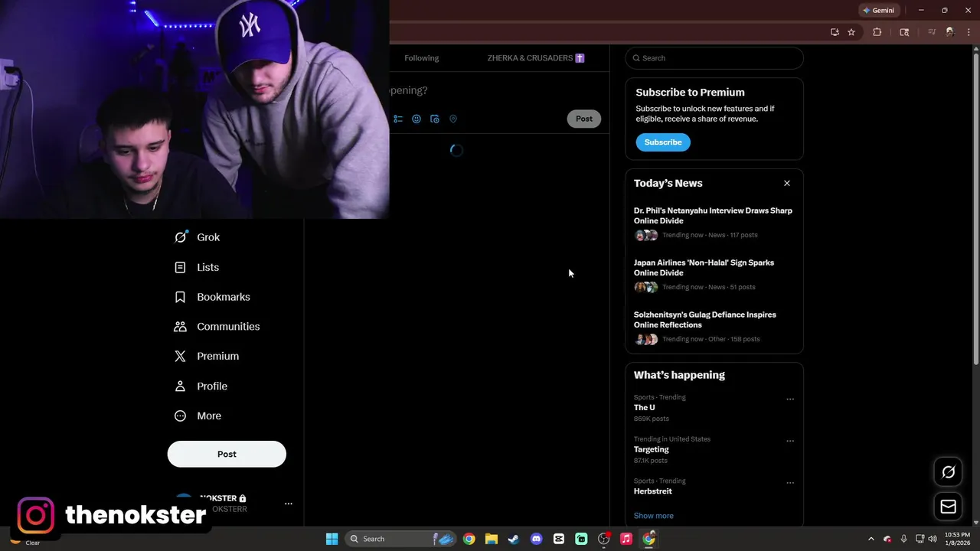Screen dimensions: 980x551
Task: Open Premium in the sidebar
Action: click(207, 356)
